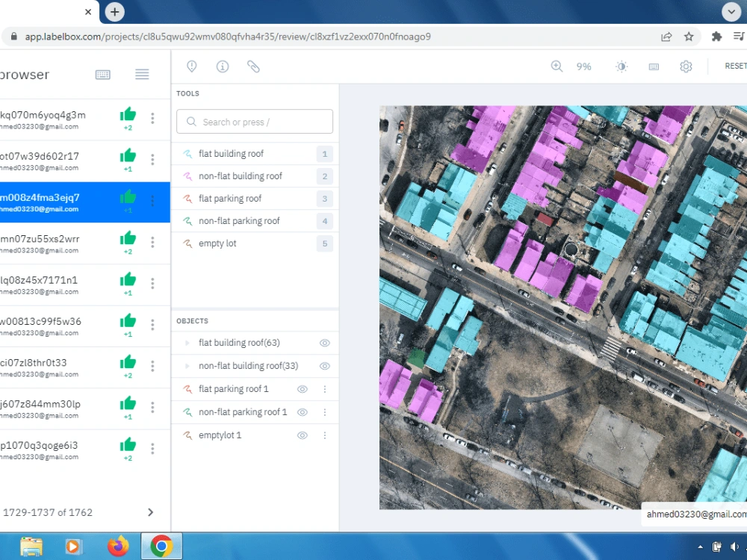Image resolution: width=747 pixels, height=560 pixels.
Task: Click the tool search input field
Action: click(x=254, y=121)
